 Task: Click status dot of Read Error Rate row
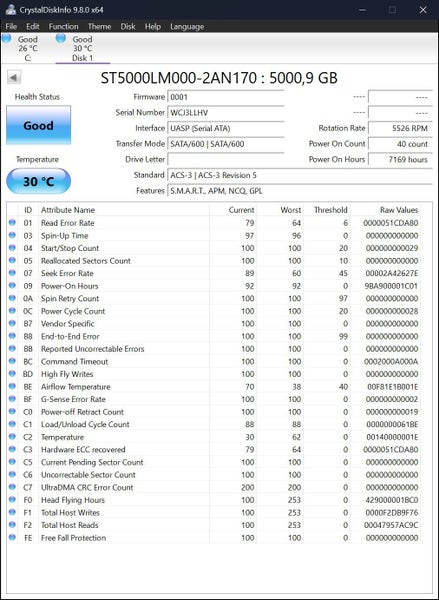click(12, 222)
